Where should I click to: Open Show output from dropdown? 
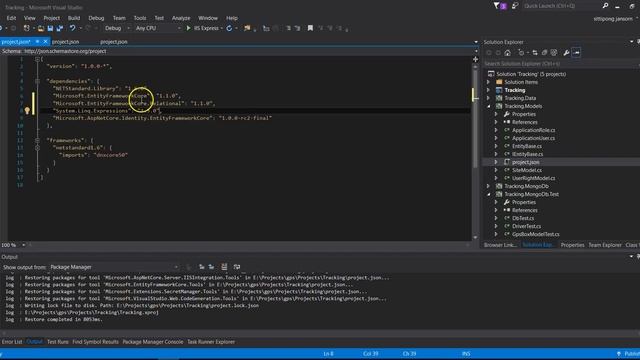pyautogui.click(x=114, y=267)
